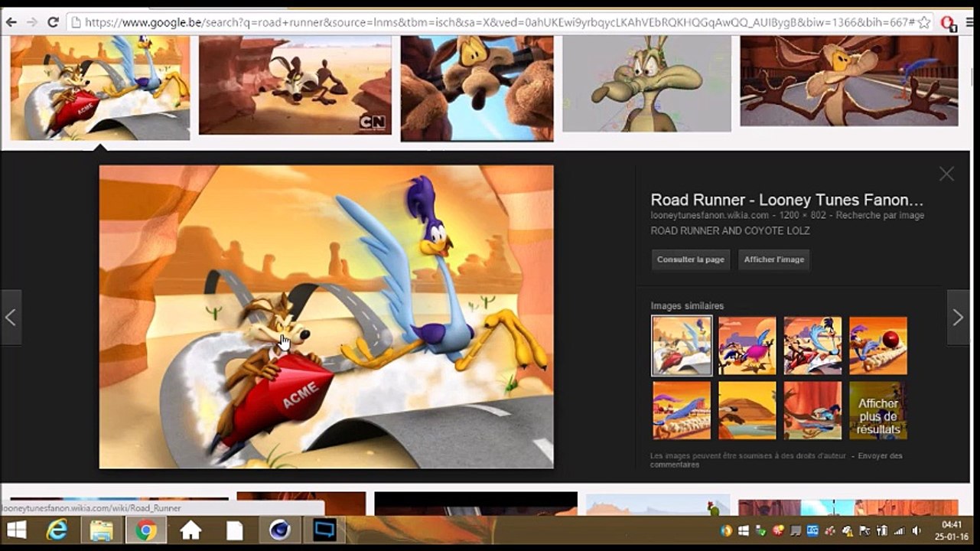The width and height of the screenshot is (980, 551).
Task: Open the coyote result with CN logo
Action: pyautogui.click(x=295, y=85)
